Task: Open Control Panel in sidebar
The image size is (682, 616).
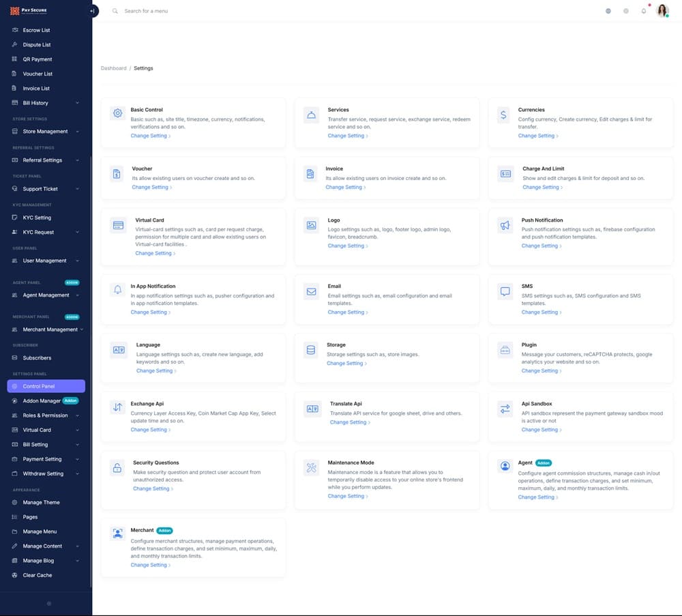Action: pos(46,386)
